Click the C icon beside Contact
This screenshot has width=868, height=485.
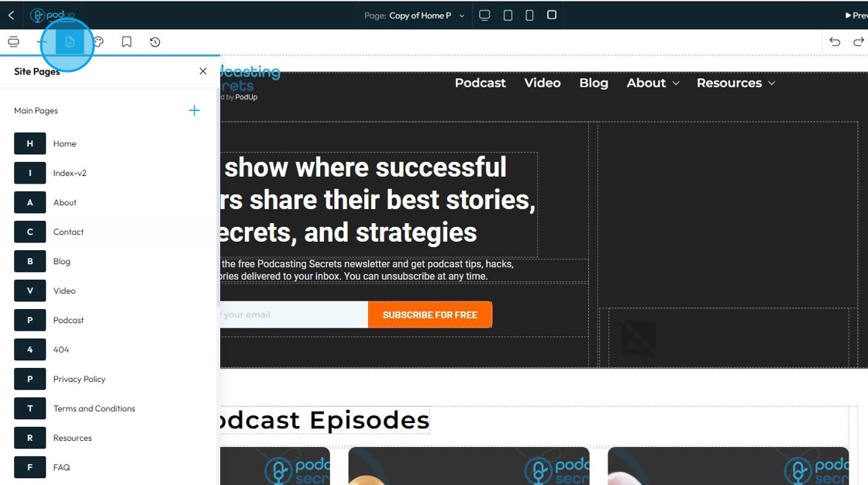click(x=30, y=232)
